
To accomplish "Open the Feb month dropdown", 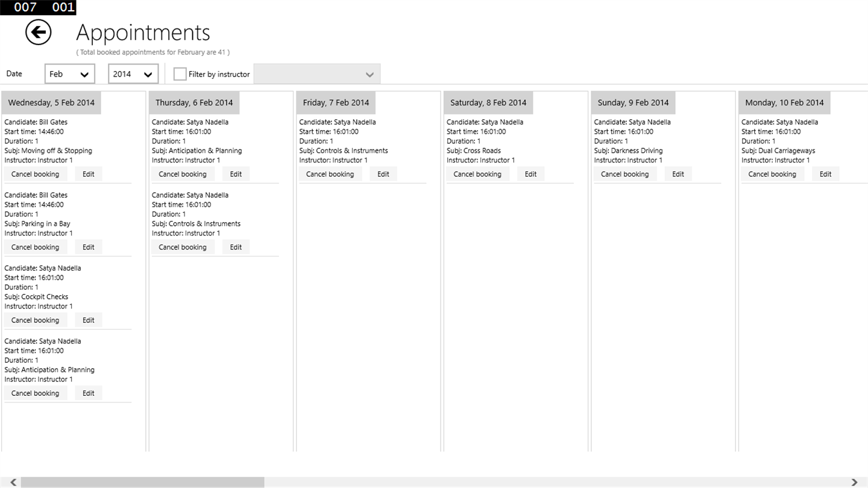I will coord(70,74).
